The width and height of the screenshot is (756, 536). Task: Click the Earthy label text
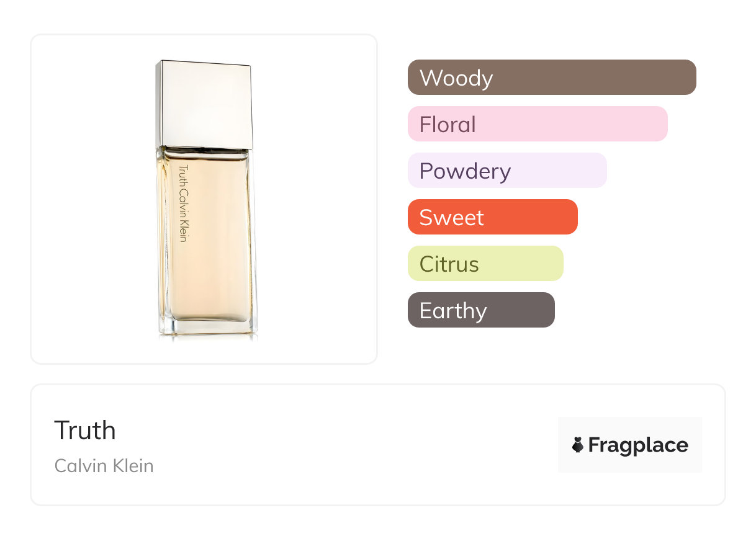pos(453,311)
